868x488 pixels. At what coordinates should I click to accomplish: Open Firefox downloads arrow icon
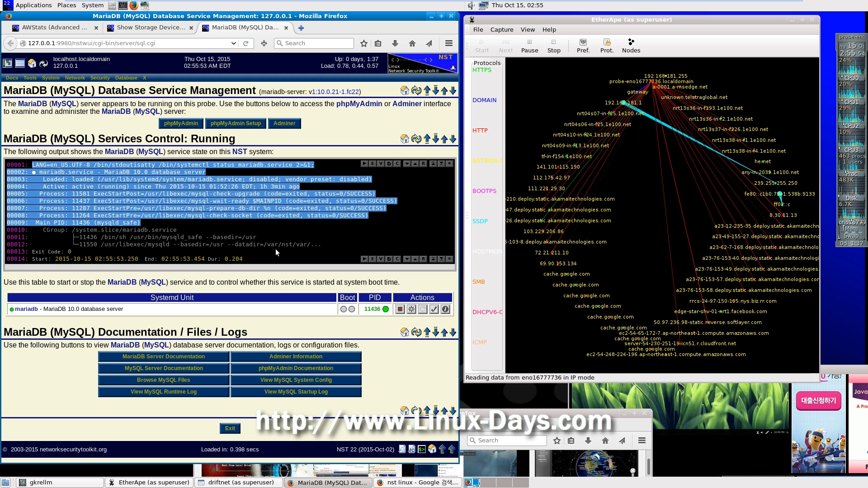(x=395, y=43)
